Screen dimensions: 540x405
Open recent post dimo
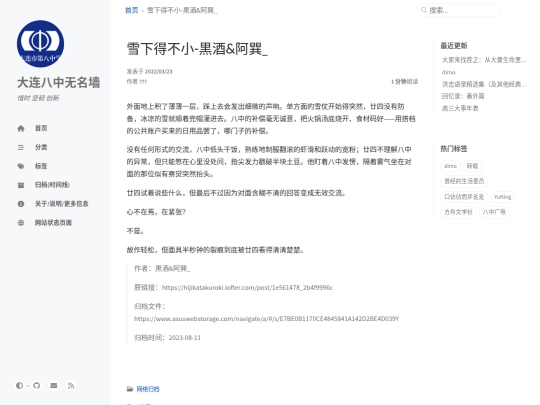click(x=448, y=72)
